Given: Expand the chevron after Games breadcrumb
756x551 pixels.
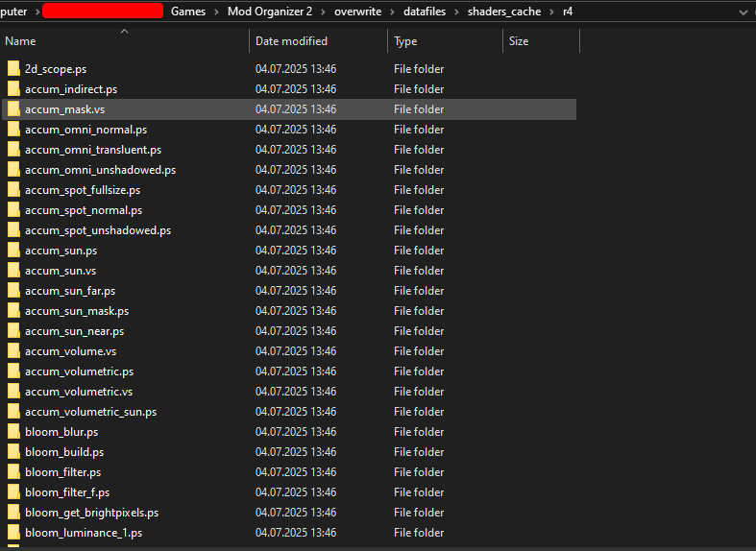Looking at the screenshot, I should (x=216, y=12).
